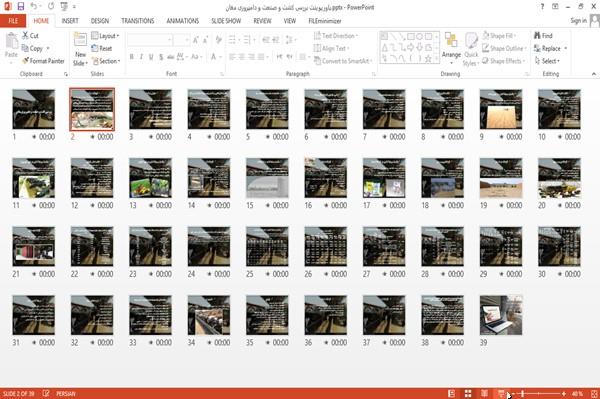The width and height of the screenshot is (600, 399).
Task: Expand the Replace options arrow
Action: pos(566,48)
